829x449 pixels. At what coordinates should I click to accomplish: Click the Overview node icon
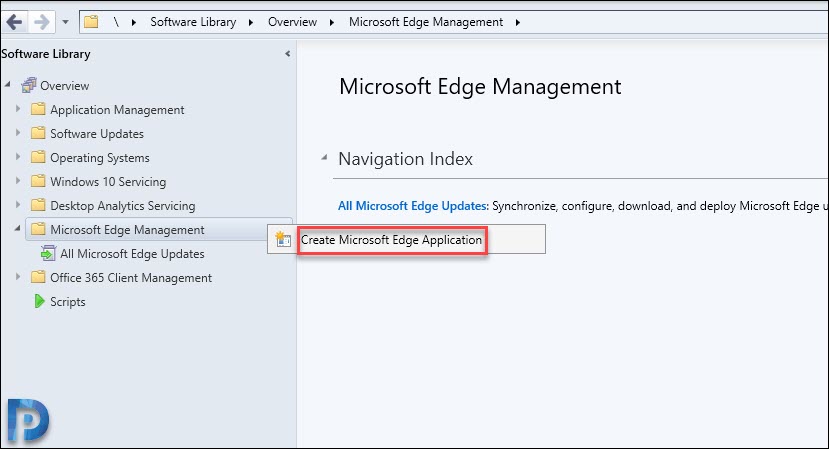[29, 85]
